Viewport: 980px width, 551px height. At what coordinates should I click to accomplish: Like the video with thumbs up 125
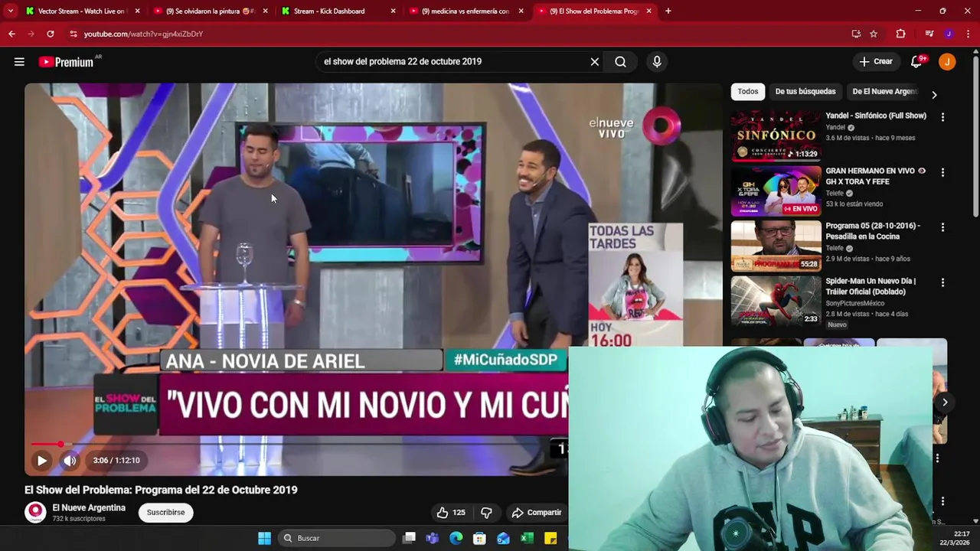tap(451, 513)
